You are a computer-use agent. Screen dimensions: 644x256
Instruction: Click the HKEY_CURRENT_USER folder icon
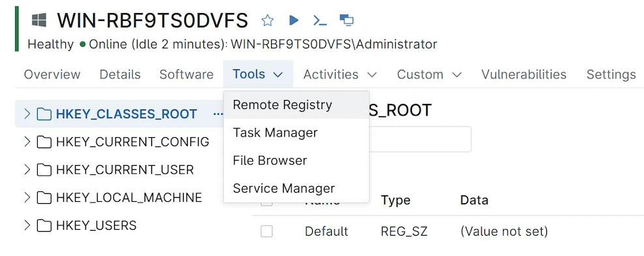pos(44,170)
